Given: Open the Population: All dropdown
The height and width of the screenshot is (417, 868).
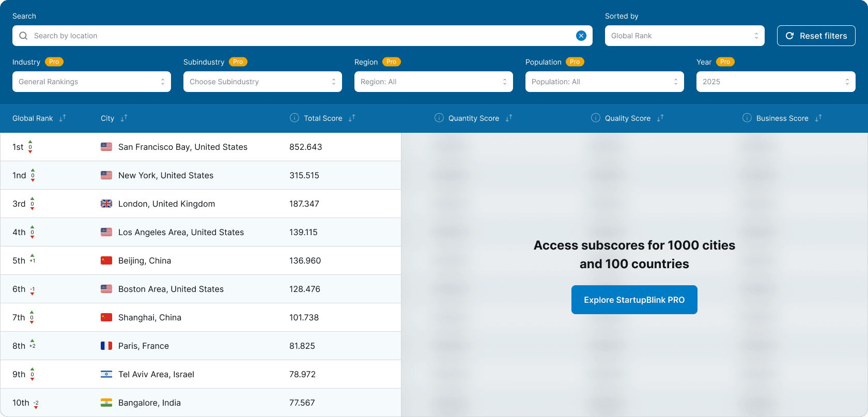Looking at the screenshot, I should point(605,82).
